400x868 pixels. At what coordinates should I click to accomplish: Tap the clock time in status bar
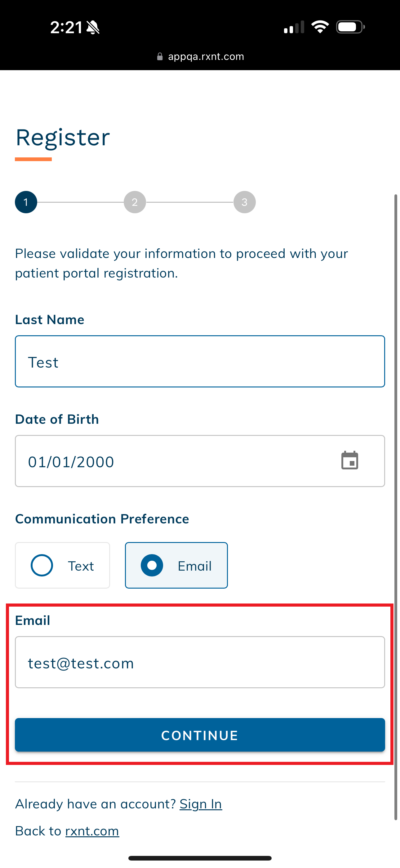click(x=66, y=27)
